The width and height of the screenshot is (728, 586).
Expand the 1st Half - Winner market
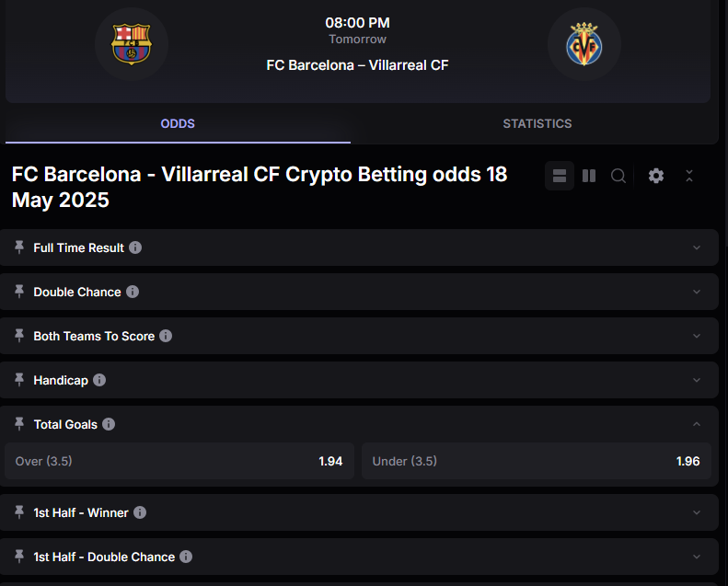(x=697, y=512)
